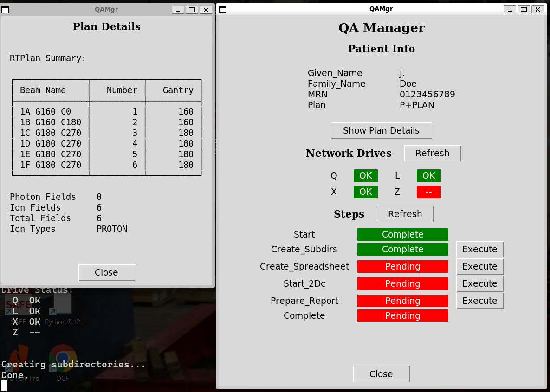
Task: Open the Python 3.12 desktop shortcut
Action: (62, 305)
